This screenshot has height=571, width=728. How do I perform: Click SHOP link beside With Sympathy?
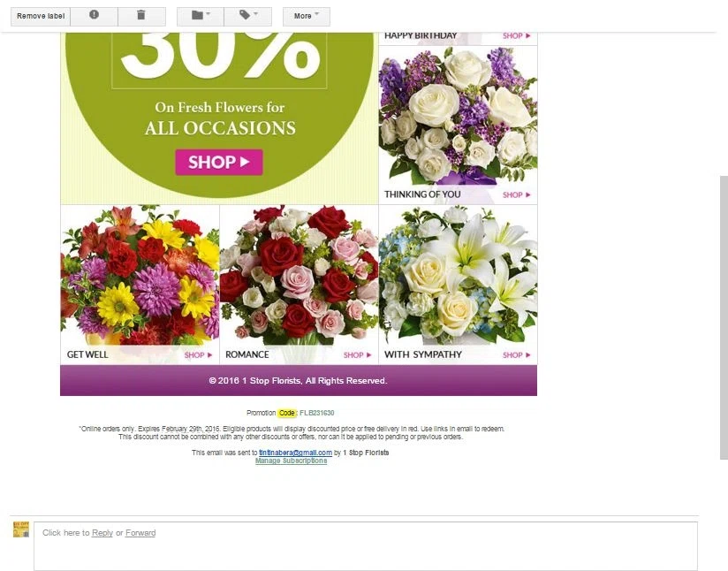(516, 355)
